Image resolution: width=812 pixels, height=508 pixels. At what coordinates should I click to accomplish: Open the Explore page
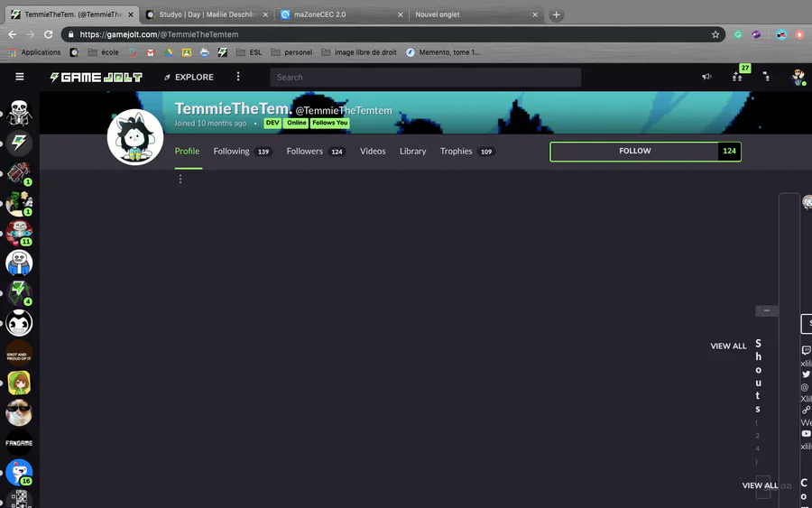189,78
